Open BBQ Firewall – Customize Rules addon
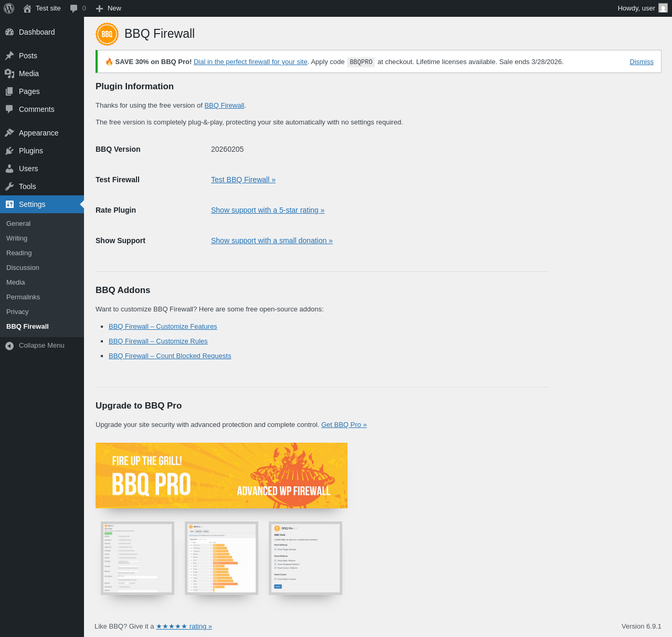This screenshot has height=637, width=672. 158,341
